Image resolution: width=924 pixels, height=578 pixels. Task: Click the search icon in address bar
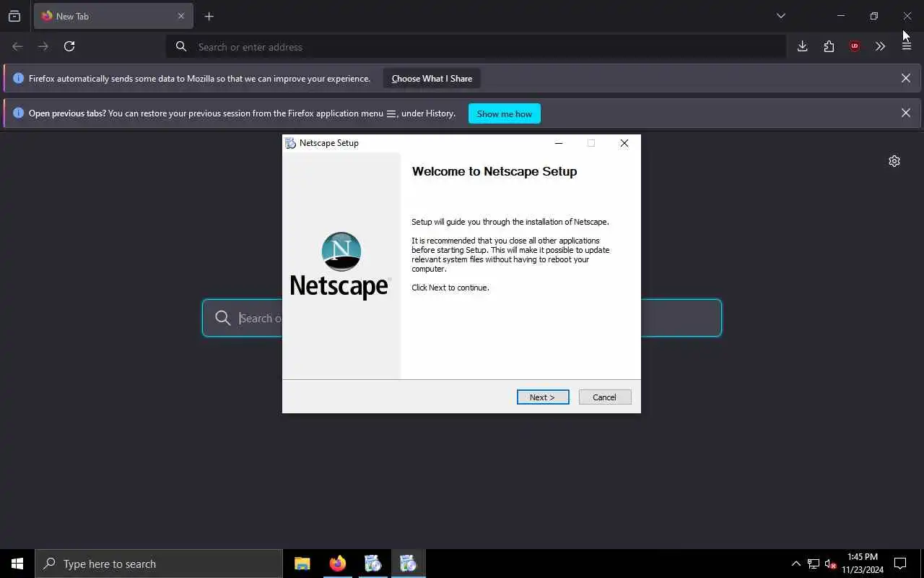click(181, 46)
